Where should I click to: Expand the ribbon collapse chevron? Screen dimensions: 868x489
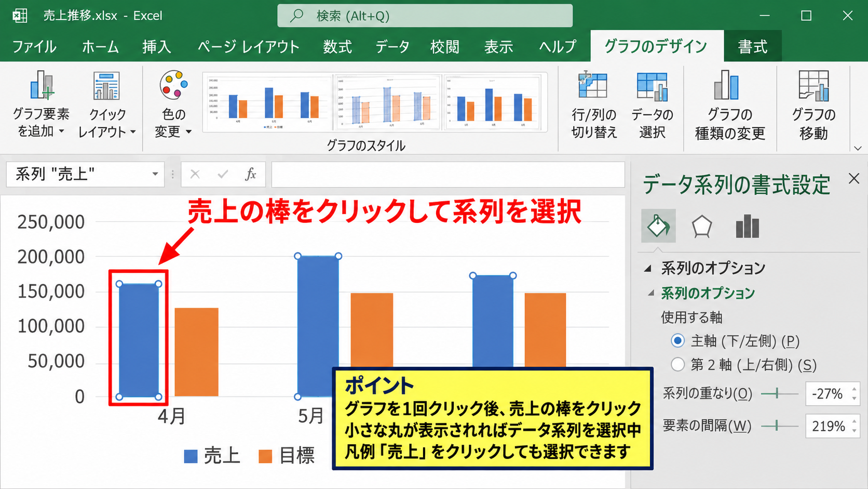point(858,148)
